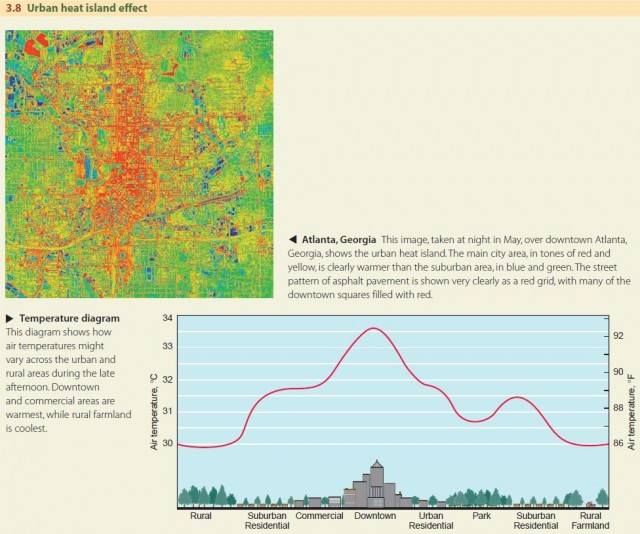Click the 'Park' zone label

pyautogui.click(x=482, y=516)
